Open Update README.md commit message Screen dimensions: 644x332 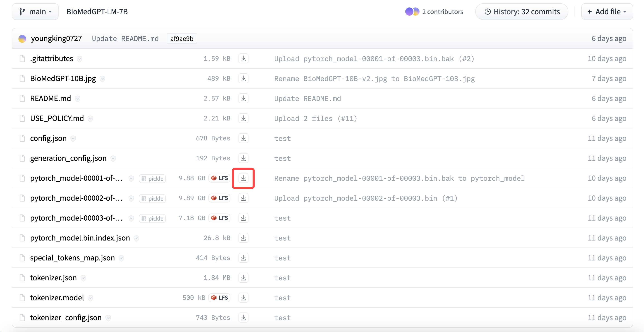[x=125, y=38]
